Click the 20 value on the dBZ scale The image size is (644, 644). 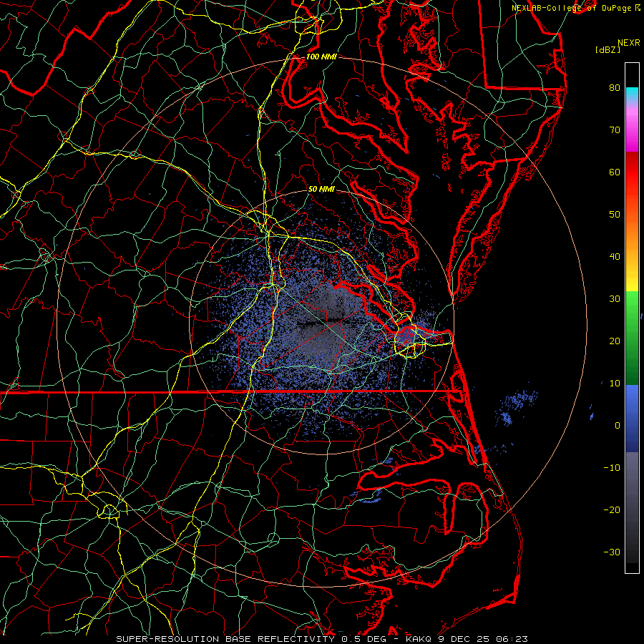pyautogui.click(x=615, y=341)
